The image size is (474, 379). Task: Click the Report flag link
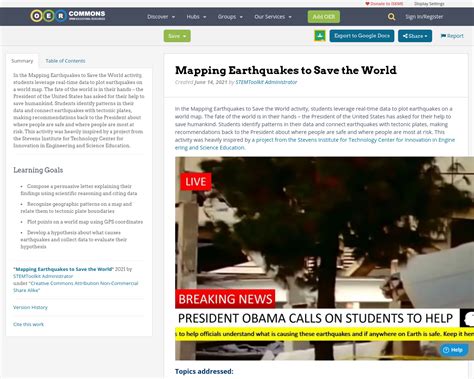[452, 36]
